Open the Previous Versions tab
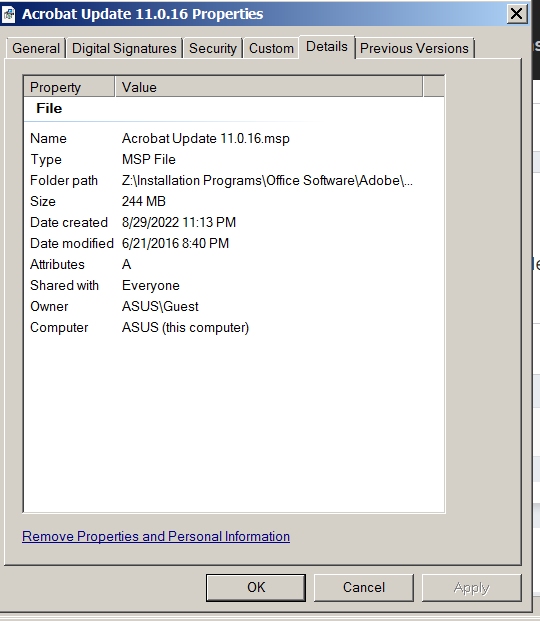 pyautogui.click(x=414, y=48)
